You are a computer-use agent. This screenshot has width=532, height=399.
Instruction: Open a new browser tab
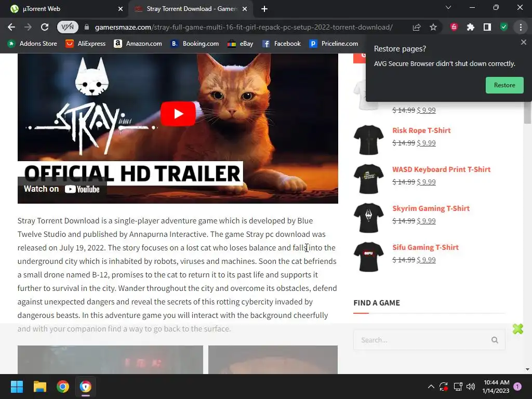pyautogui.click(x=264, y=9)
